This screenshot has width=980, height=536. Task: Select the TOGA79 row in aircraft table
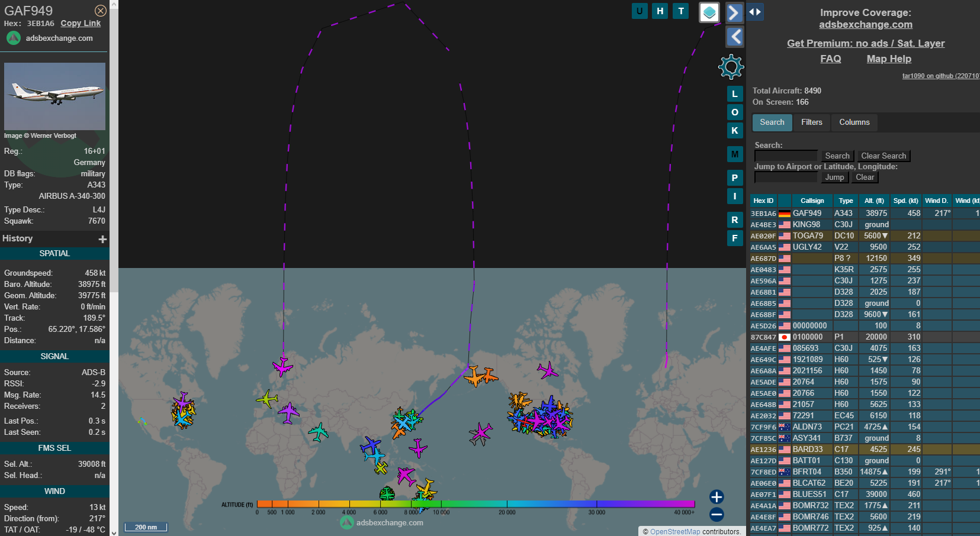pos(865,236)
